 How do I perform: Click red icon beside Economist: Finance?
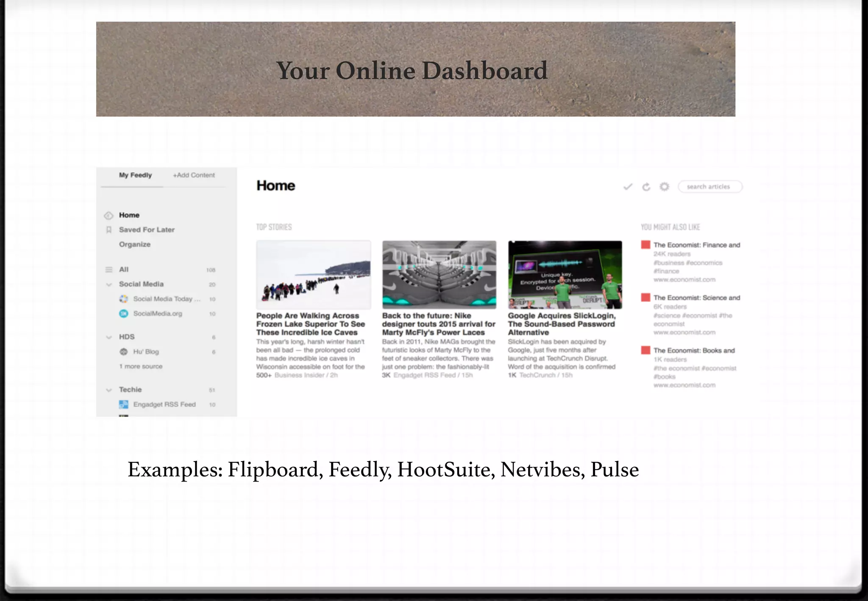click(x=645, y=245)
